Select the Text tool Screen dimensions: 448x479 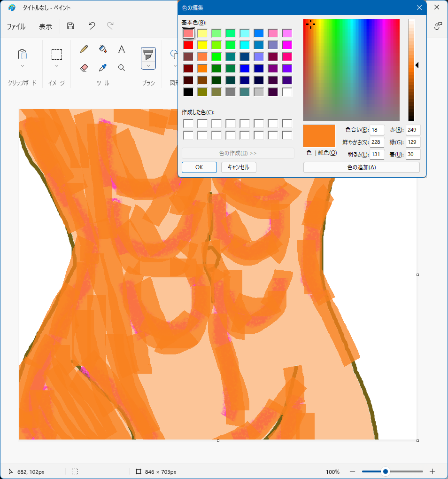[x=121, y=49]
